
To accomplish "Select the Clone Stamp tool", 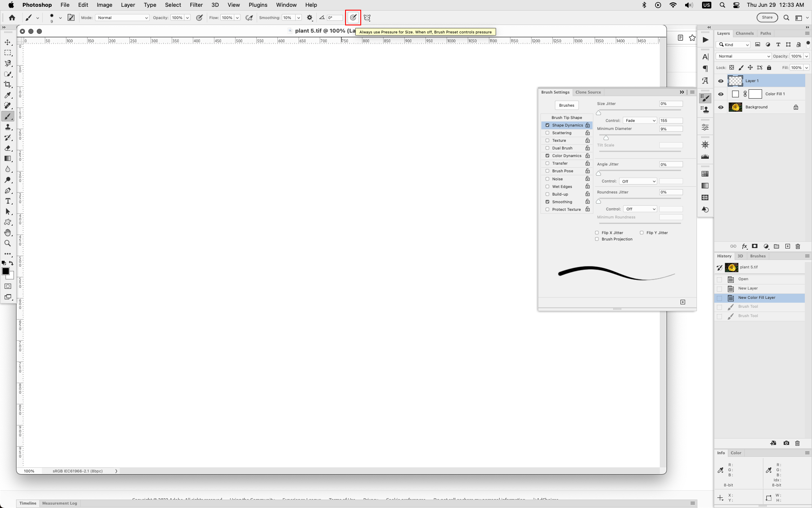I will point(8,127).
